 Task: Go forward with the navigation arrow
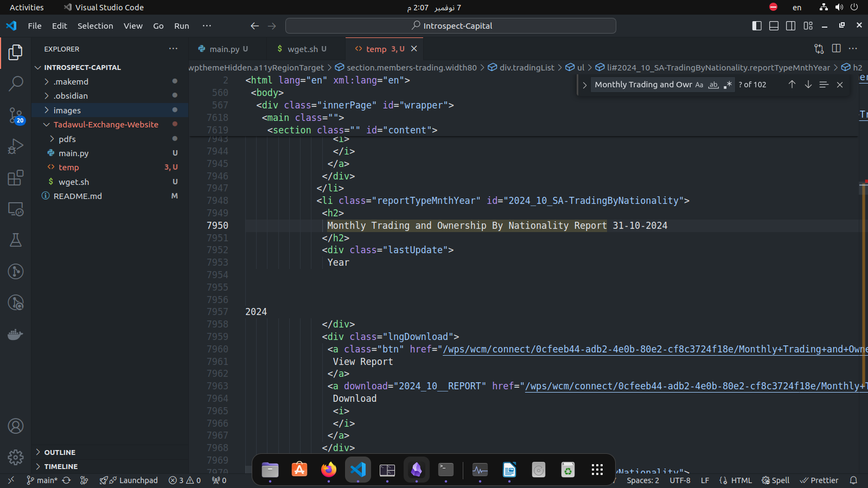(x=272, y=25)
